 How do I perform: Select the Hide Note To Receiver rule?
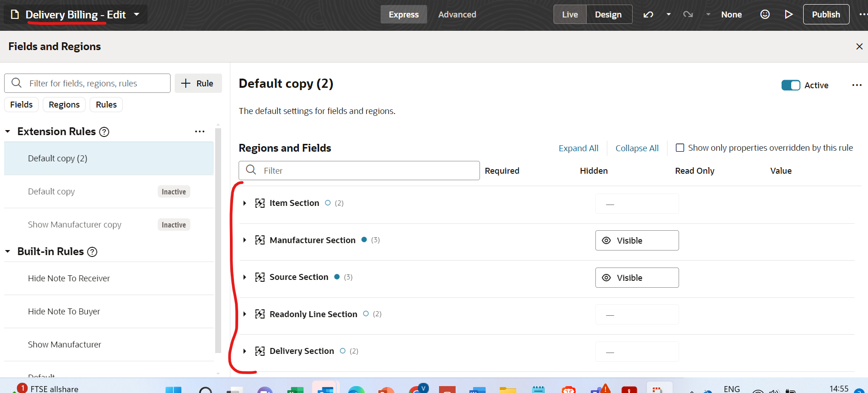(109, 278)
